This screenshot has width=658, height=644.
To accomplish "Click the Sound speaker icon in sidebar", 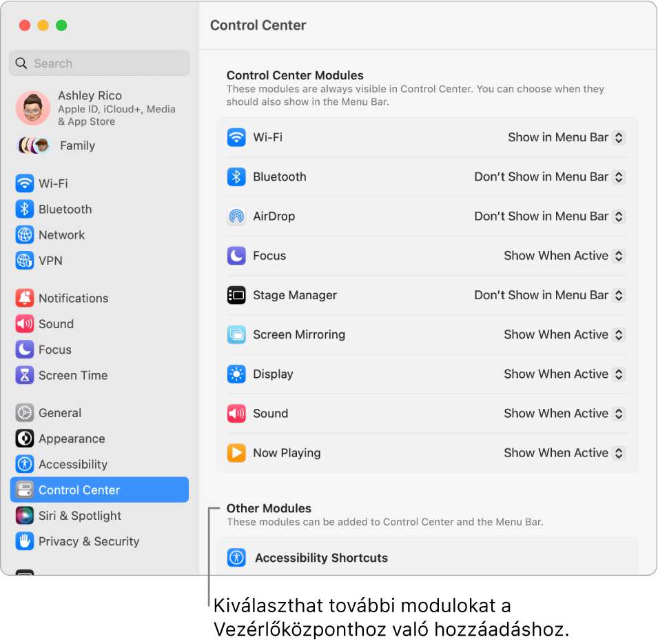I will point(24,323).
